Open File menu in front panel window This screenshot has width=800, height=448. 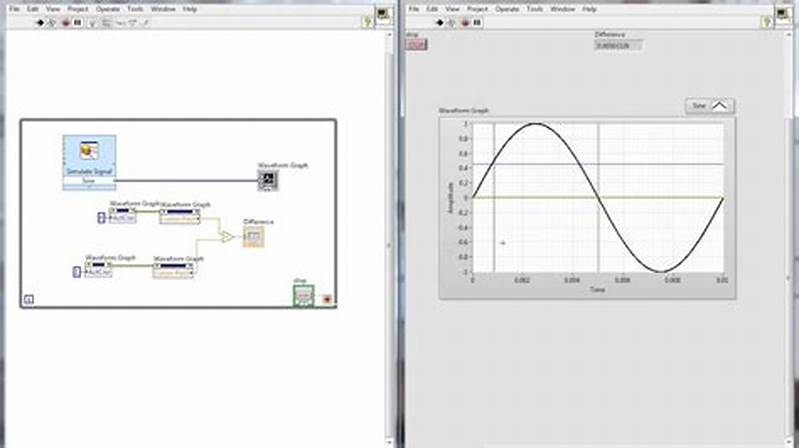(414, 9)
